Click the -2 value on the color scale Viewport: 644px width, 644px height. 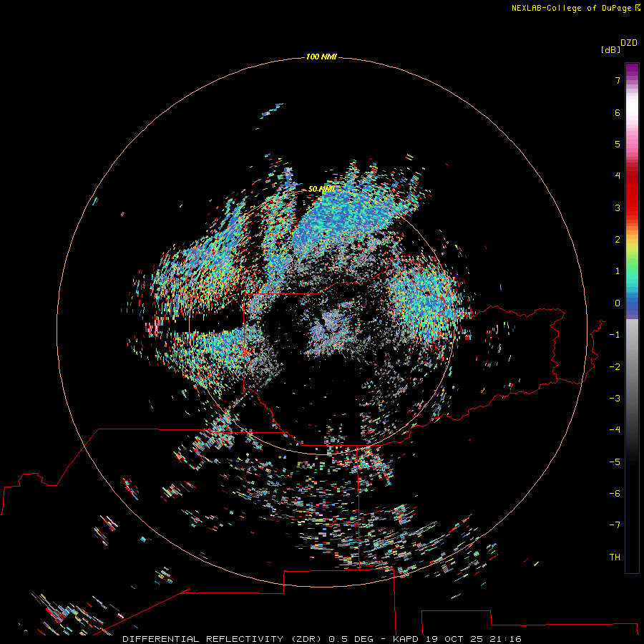click(x=615, y=367)
